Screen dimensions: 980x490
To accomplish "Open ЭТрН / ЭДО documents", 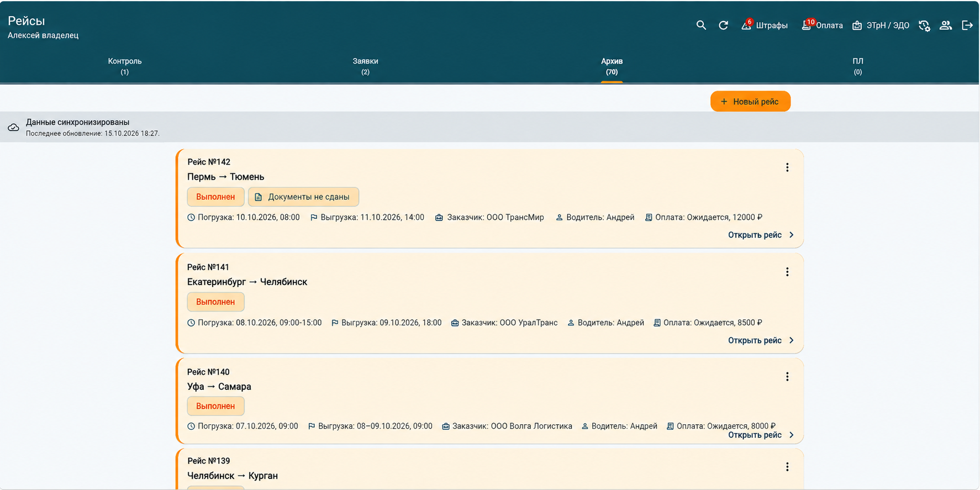I will [881, 25].
